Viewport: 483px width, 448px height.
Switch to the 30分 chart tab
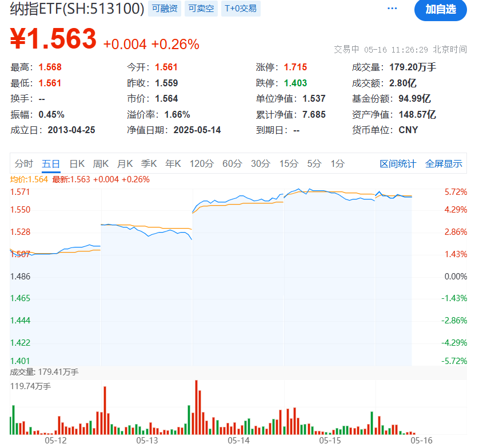[x=261, y=163]
